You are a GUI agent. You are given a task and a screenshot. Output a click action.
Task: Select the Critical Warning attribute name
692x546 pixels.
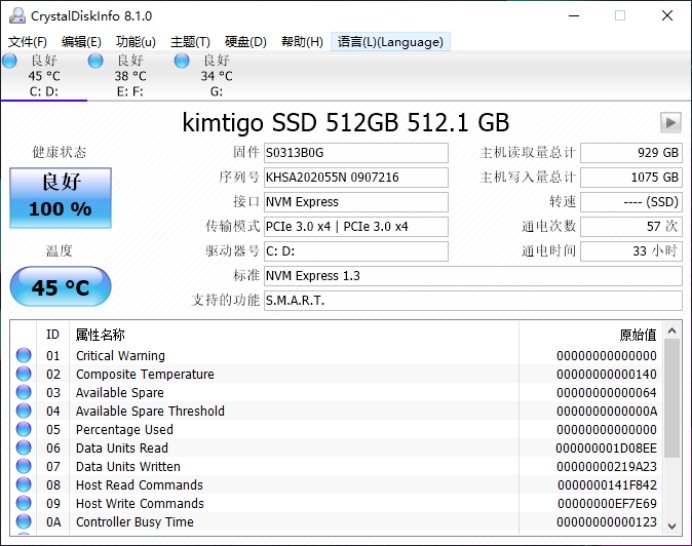pos(120,355)
